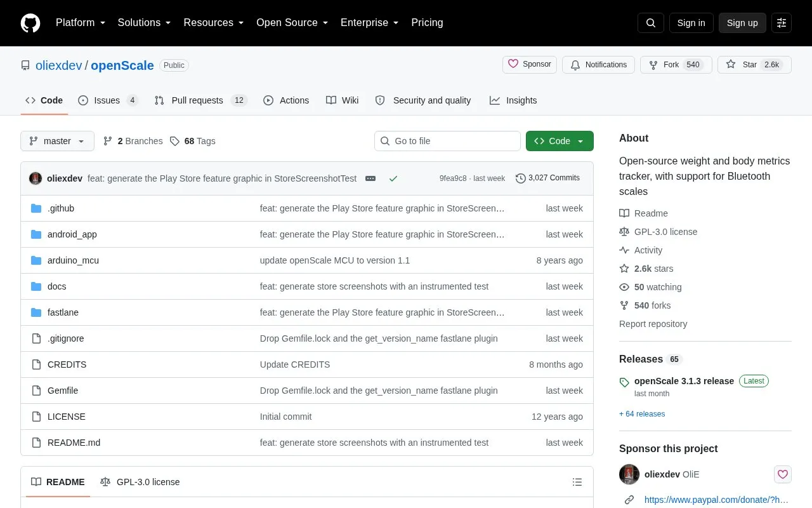
Task: Open the arduino_mcu folder
Action: pyautogui.click(x=73, y=260)
